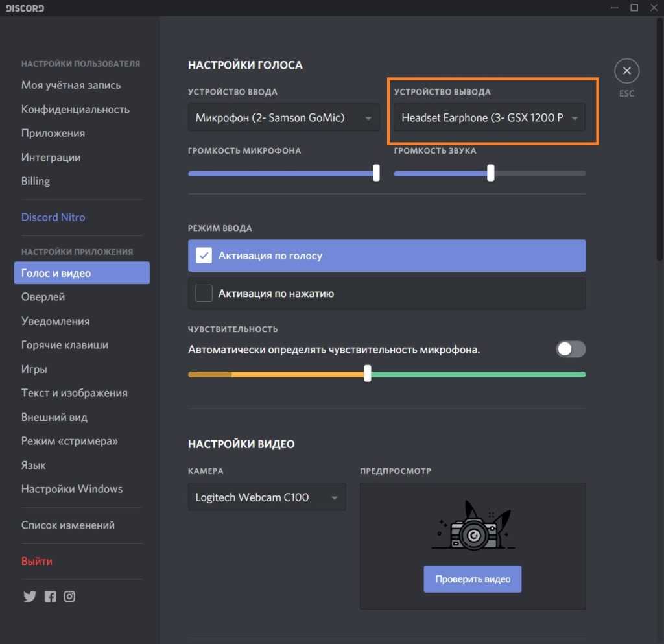The height and width of the screenshot is (644, 664).
Task: Click the sound volume slider handle
Action: pos(491,173)
